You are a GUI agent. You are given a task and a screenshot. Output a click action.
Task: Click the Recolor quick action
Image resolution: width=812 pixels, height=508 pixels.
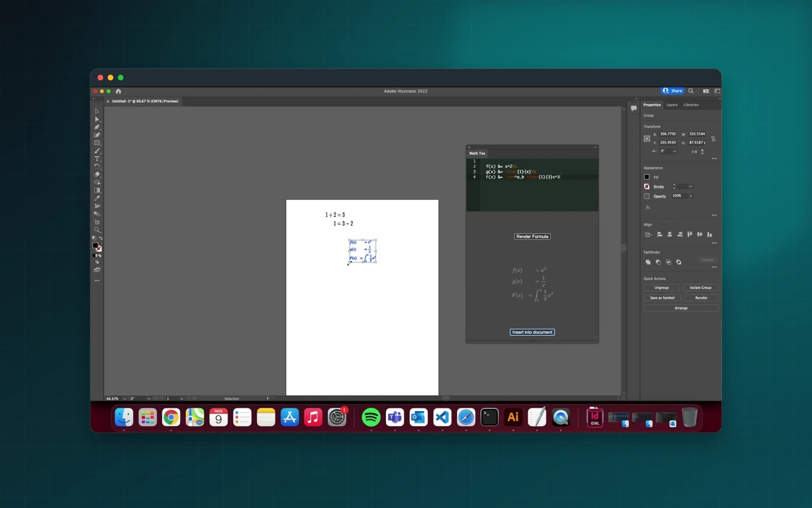pyautogui.click(x=701, y=298)
